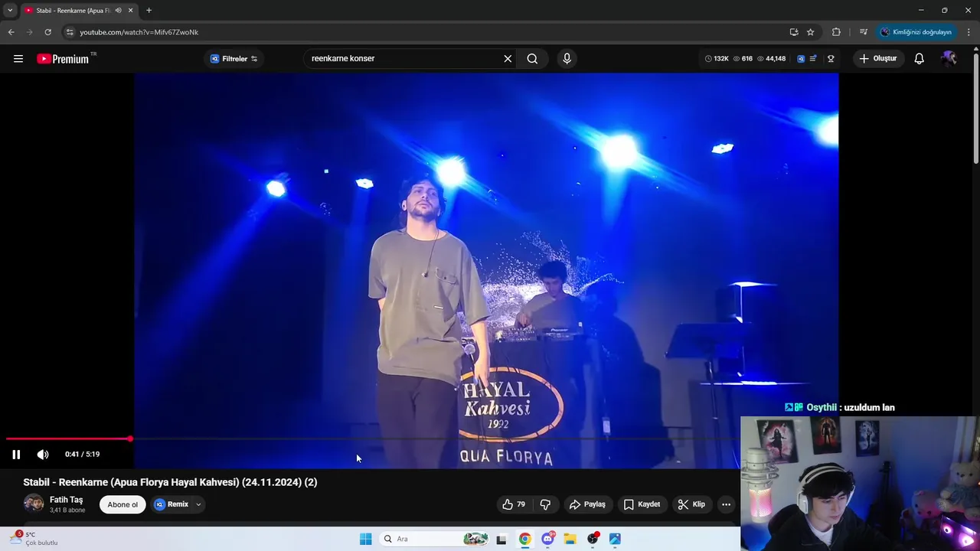Open the Filtreler filter button
The image size is (980, 551).
click(234, 59)
